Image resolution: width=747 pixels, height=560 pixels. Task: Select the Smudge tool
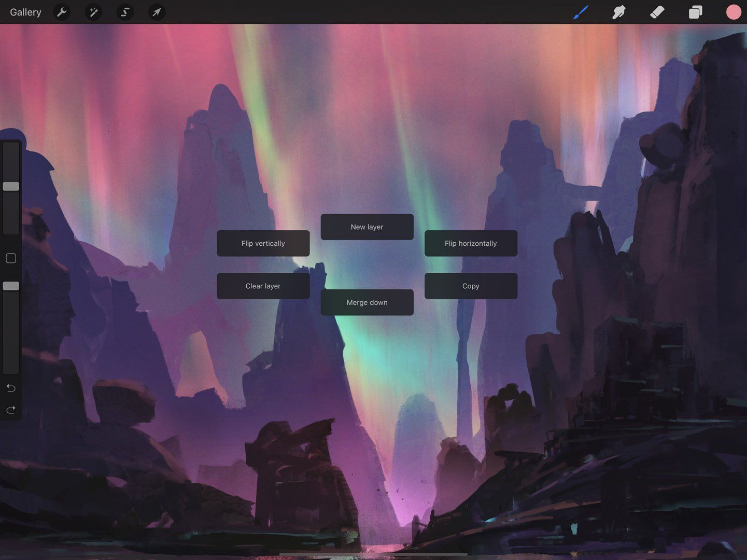point(619,12)
